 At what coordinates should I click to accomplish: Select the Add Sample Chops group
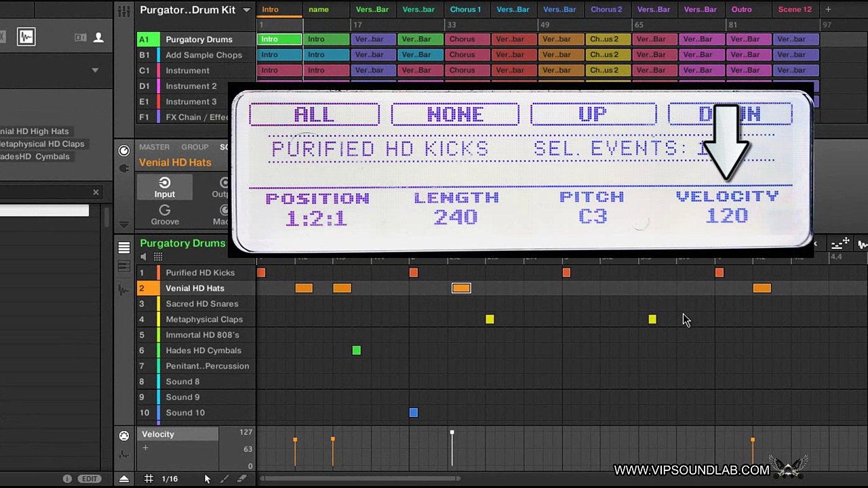203,55
